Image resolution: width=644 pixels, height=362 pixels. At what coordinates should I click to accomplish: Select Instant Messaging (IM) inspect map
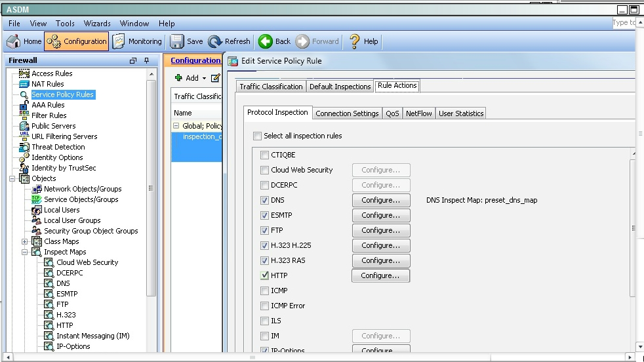click(93, 336)
